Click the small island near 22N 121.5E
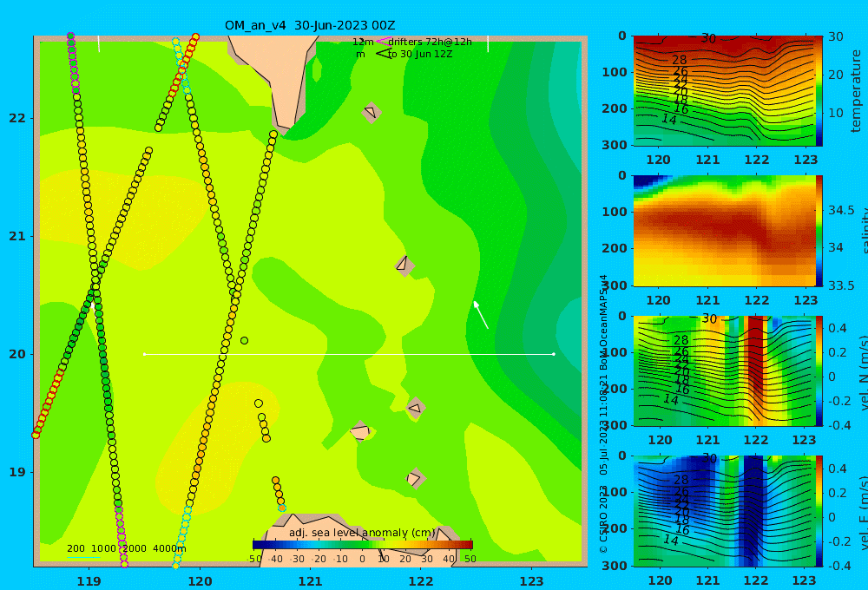Viewport: 868px width, 590px height. (372, 112)
